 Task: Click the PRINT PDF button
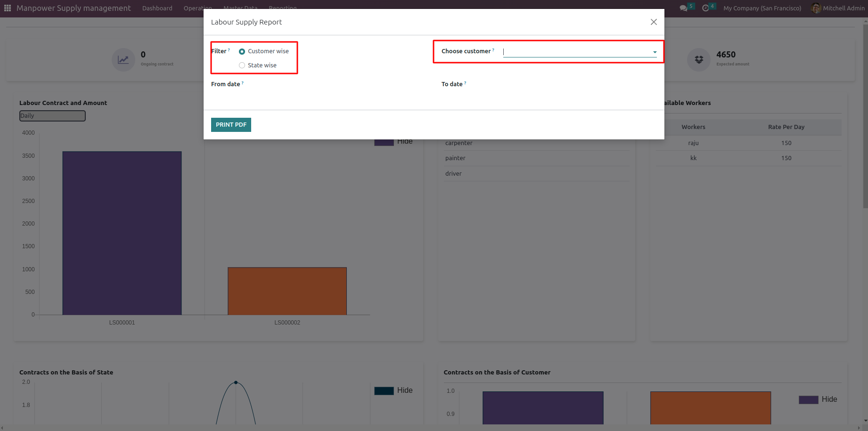pyautogui.click(x=231, y=125)
